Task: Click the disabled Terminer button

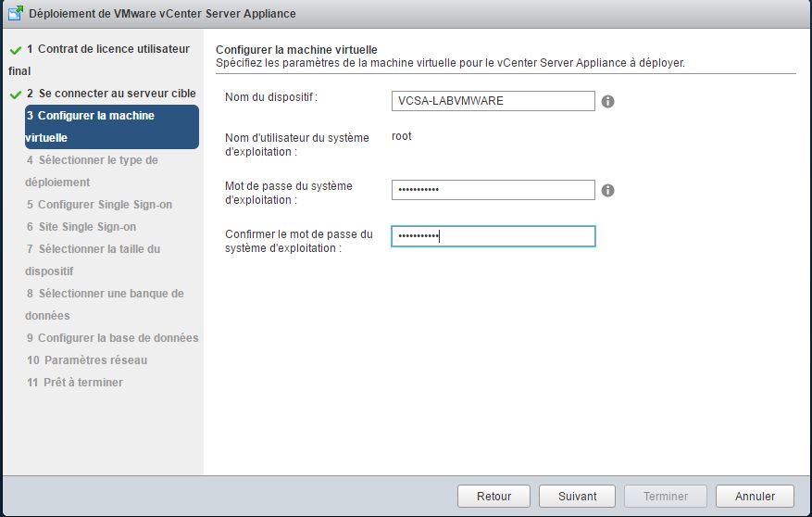Action: 666,497
